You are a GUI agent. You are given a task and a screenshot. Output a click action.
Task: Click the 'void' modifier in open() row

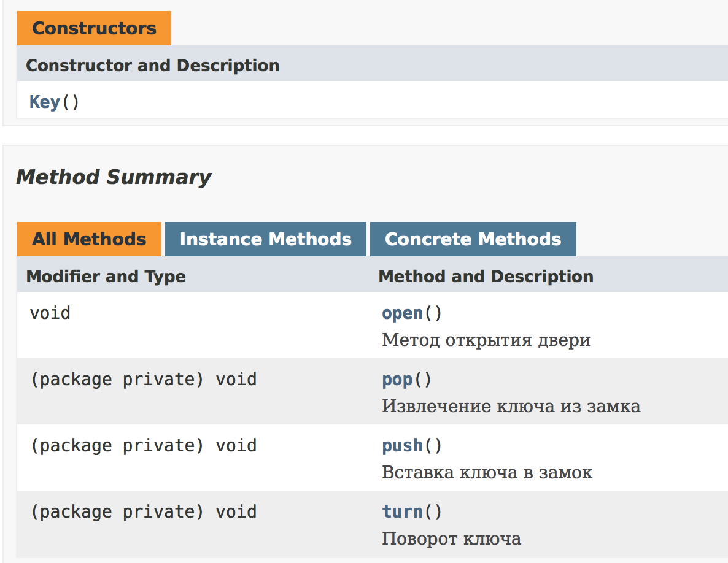click(50, 313)
